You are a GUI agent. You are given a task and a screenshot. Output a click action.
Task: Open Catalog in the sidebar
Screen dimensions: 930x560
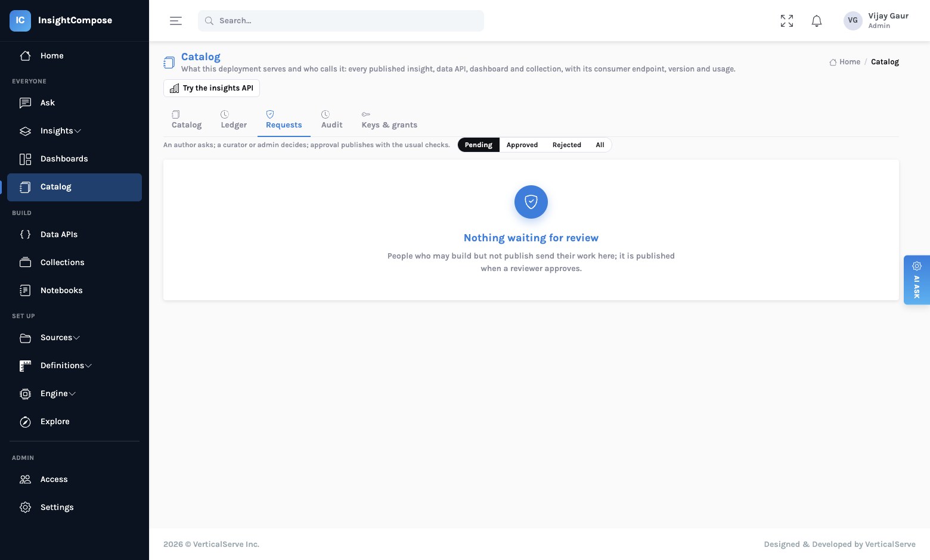[x=75, y=187]
